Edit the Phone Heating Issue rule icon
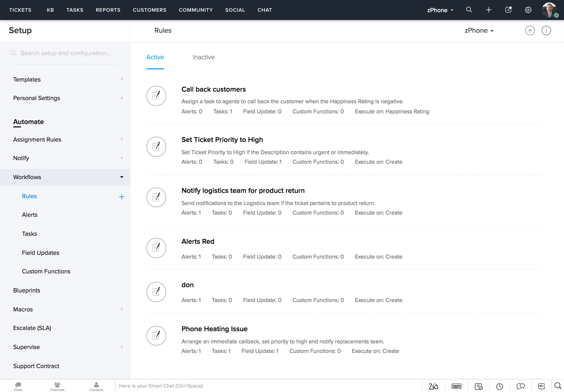Viewport: 564px width, 392px height. click(x=156, y=336)
